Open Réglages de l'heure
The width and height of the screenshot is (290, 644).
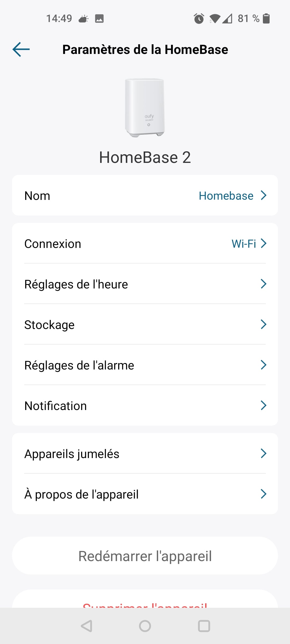pyautogui.click(x=145, y=284)
